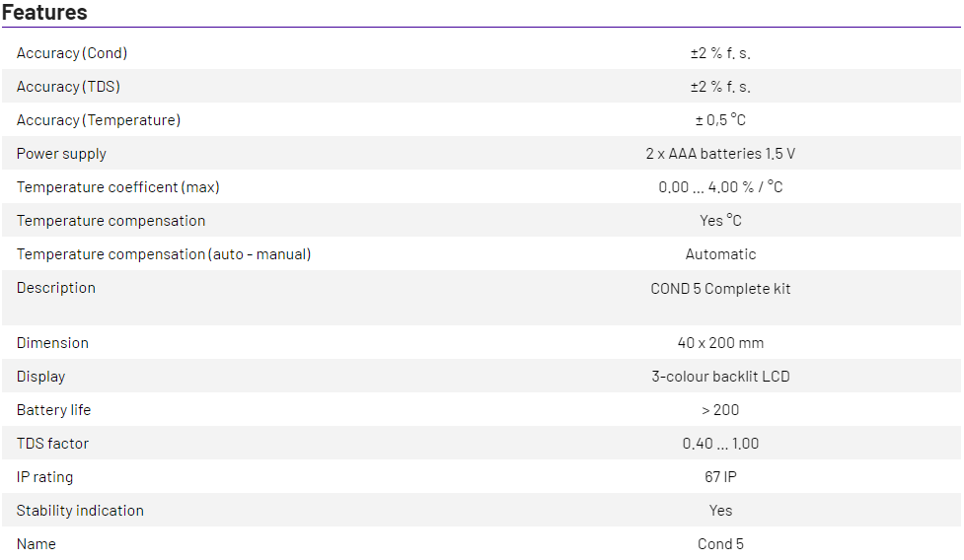Click the Temperature coefficent (max) label
The height and width of the screenshot is (560, 964).
(117, 187)
